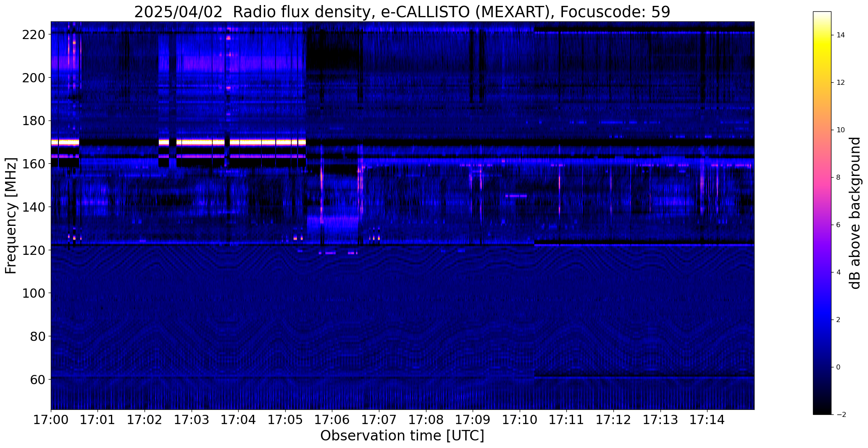Image resolution: width=868 pixels, height=448 pixels.
Task: Click the 'Observation time [UTC]' x-axis label
Action: [402, 436]
